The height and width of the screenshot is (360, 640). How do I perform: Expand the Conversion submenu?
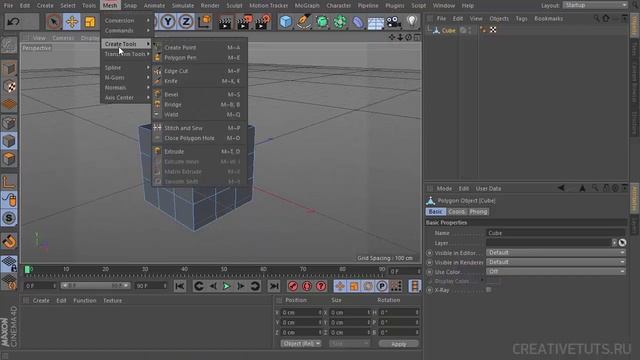pyautogui.click(x=127, y=20)
